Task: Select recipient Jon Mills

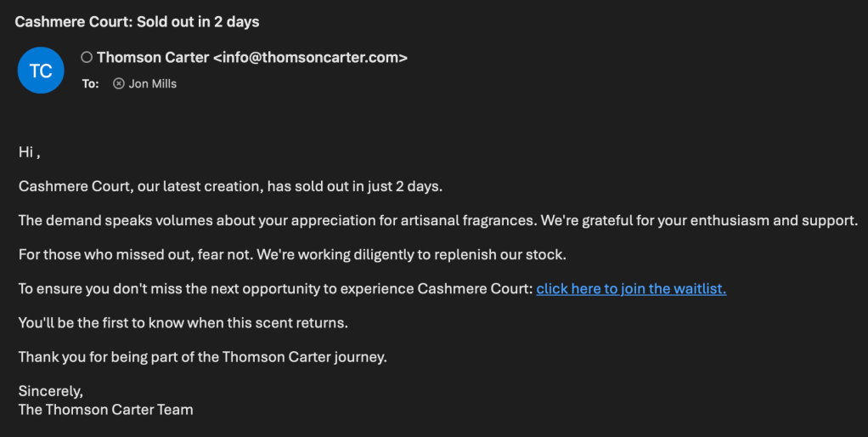Action: 153,83
